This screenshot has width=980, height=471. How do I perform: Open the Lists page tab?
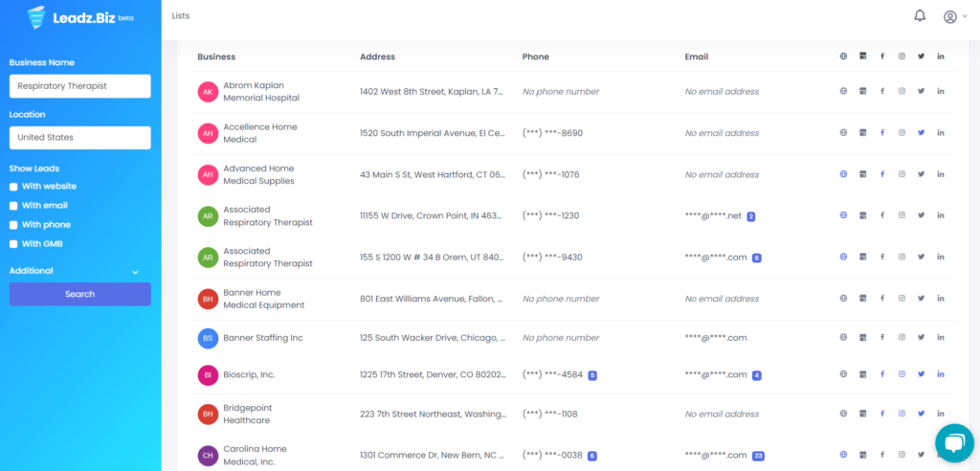pos(181,16)
